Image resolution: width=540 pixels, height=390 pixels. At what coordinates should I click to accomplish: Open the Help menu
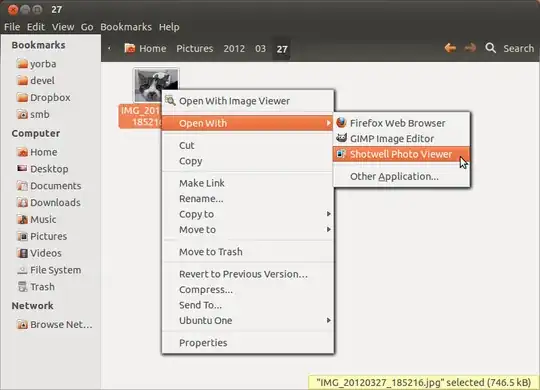click(x=169, y=27)
